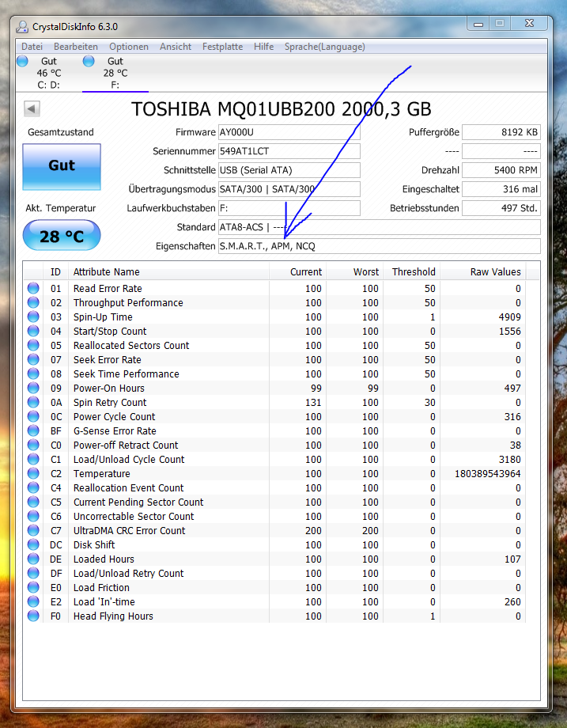The image size is (567, 728).
Task: Click status icon of Spin-Up Time row
Action: coord(33,317)
